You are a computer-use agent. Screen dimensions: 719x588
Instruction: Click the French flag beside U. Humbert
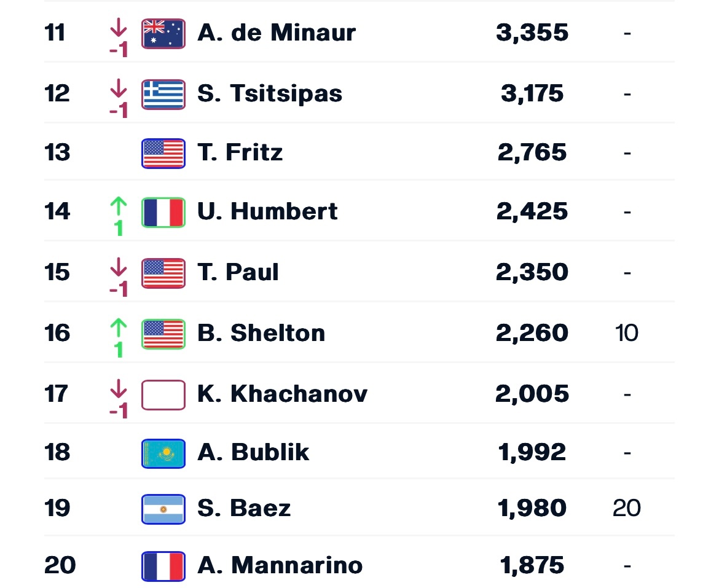click(x=163, y=212)
